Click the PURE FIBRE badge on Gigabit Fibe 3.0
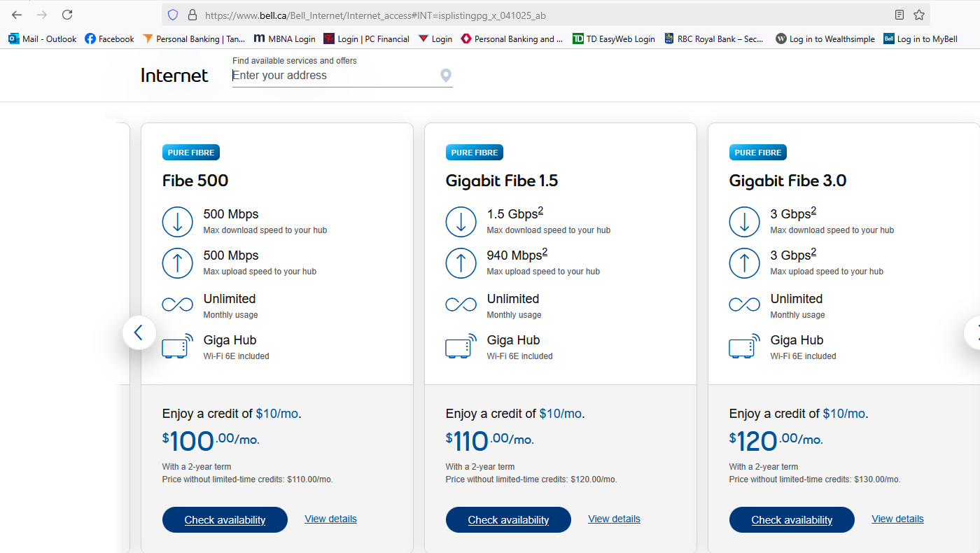This screenshot has height=553, width=980. pos(758,153)
